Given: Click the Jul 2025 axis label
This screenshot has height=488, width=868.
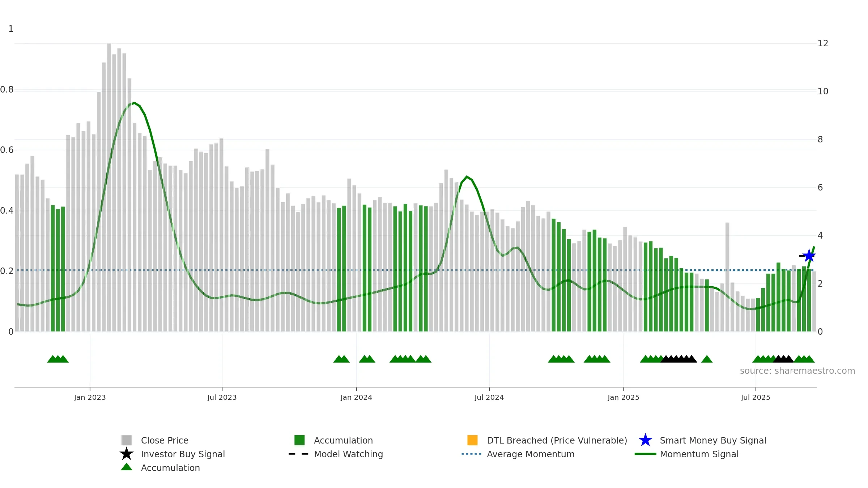Looking at the screenshot, I should (756, 397).
